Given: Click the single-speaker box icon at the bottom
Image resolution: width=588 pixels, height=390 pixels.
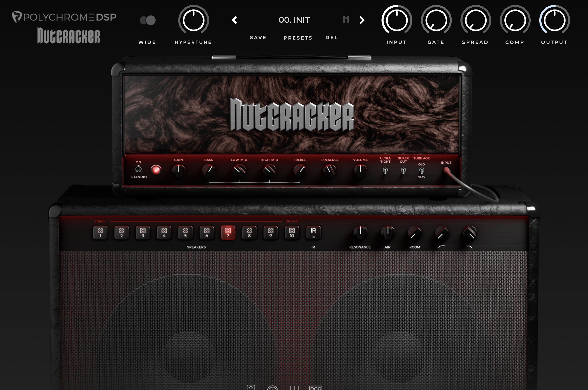Looking at the screenshot, I should tap(251, 388).
